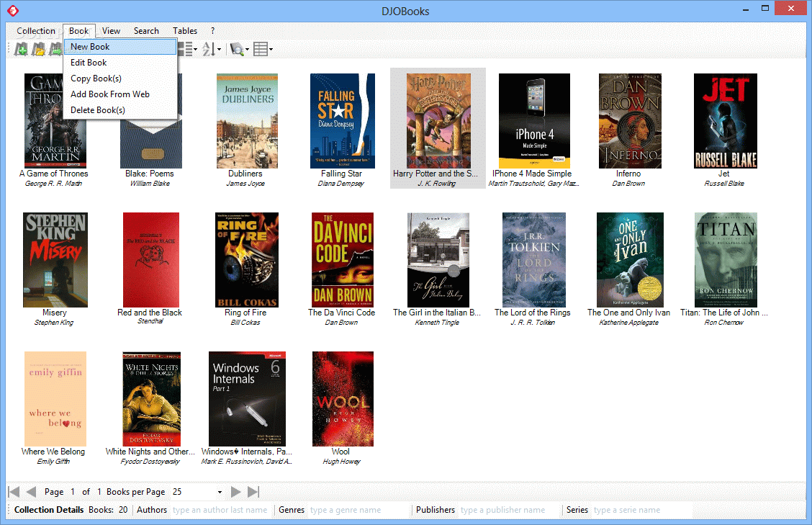Go to the first page
This screenshot has height=525, width=812.
[14, 492]
